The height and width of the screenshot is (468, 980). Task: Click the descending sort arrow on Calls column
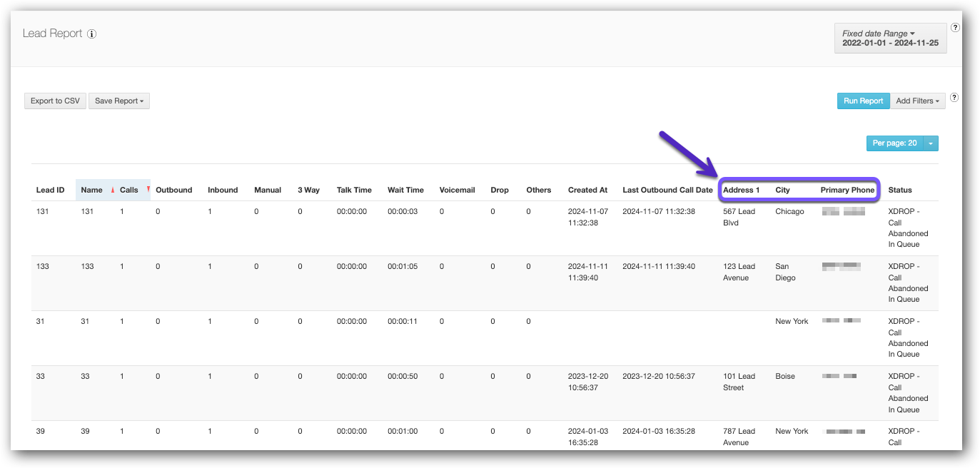click(147, 190)
